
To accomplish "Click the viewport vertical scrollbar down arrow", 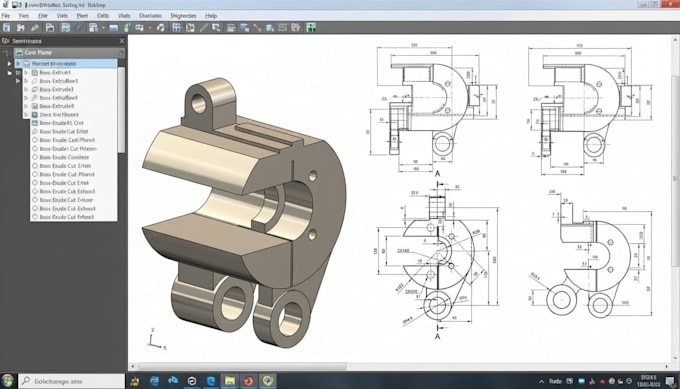I will (675, 358).
